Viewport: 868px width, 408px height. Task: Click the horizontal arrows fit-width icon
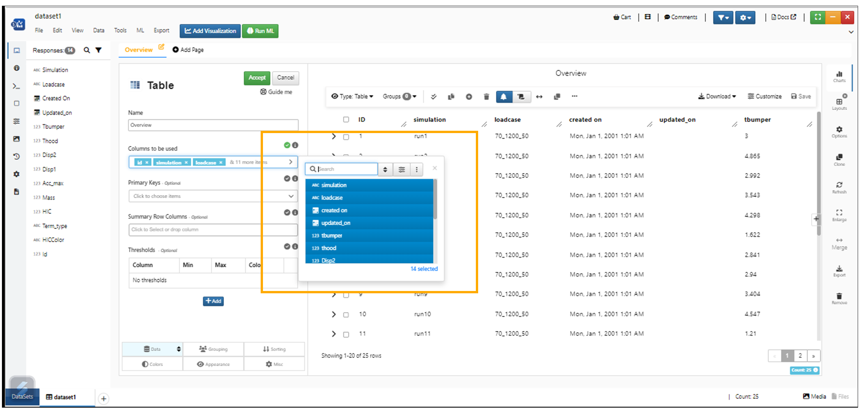tap(539, 97)
